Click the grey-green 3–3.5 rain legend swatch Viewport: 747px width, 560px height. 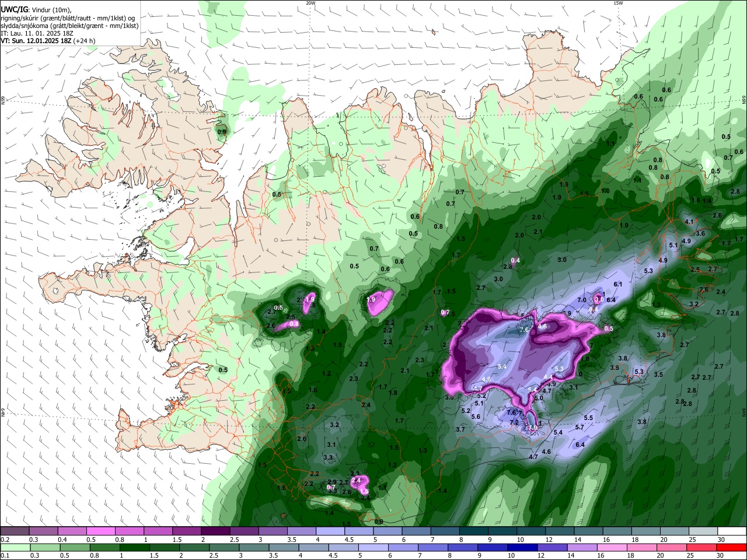254,547
